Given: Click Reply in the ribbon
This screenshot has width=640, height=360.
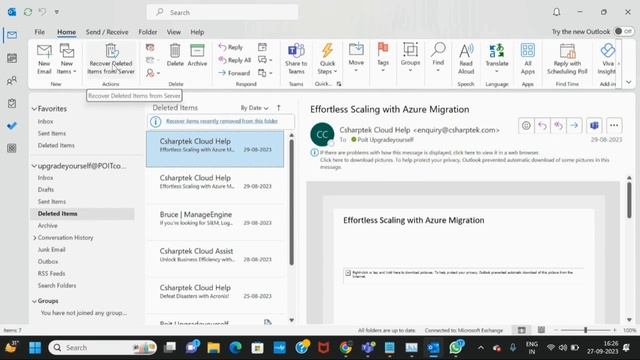Looking at the screenshot, I should (231, 47).
